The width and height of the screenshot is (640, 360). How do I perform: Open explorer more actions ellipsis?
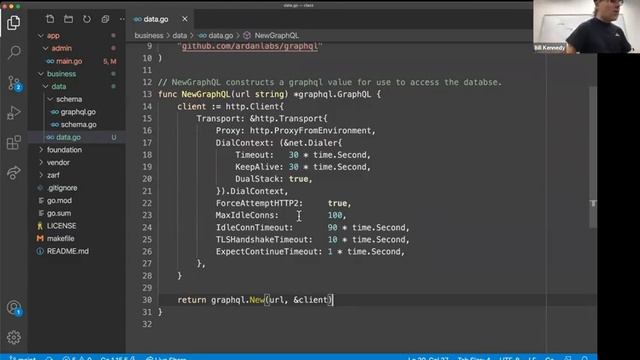point(122,19)
